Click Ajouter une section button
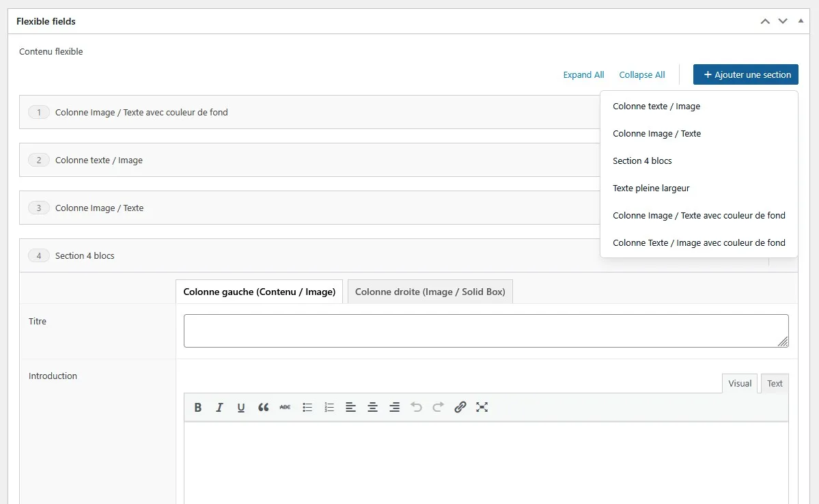Viewport: 819px width, 504px height. (x=746, y=74)
